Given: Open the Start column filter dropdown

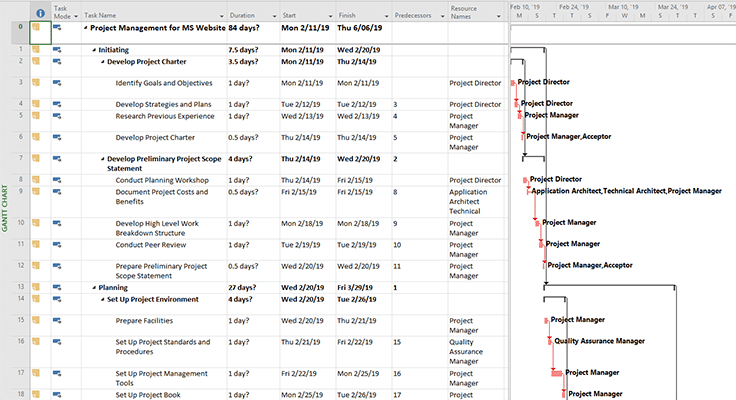Looking at the screenshot, I should [330, 16].
